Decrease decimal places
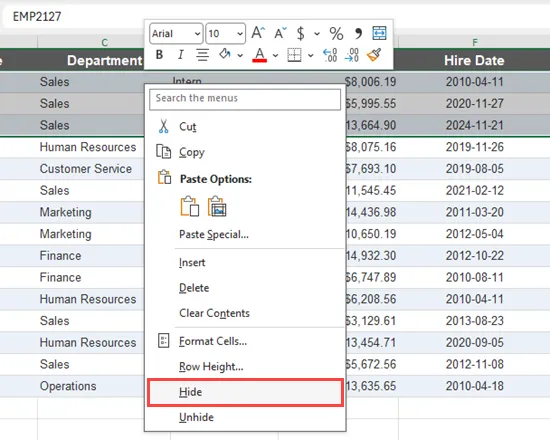This screenshot has width=550, height=440. (x=352, y=55)
